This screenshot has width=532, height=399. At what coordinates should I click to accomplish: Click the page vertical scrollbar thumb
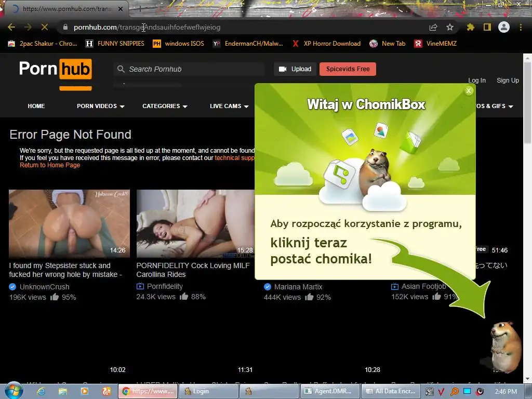[528, 103]
